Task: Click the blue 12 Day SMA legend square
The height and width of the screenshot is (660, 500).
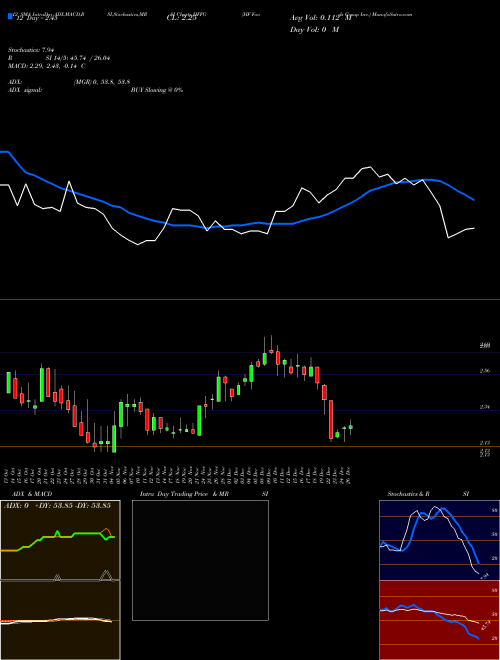Action: (10, 16)
